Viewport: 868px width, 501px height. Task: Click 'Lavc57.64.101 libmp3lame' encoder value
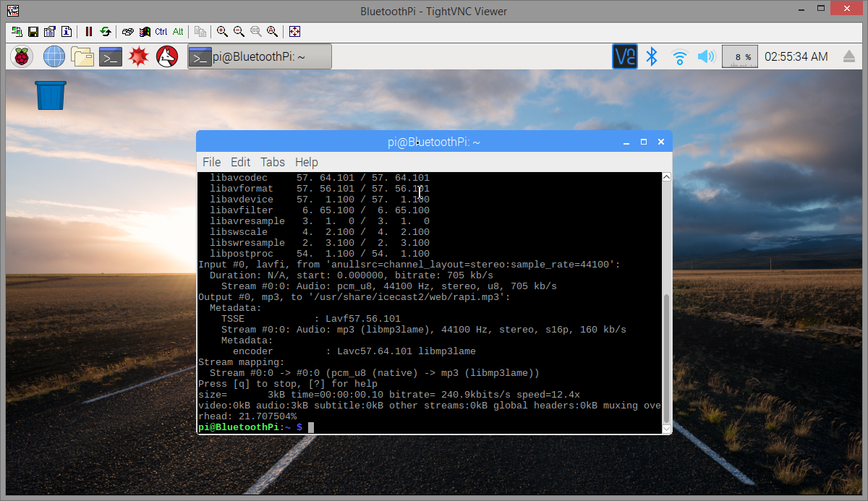pos(407,351)
